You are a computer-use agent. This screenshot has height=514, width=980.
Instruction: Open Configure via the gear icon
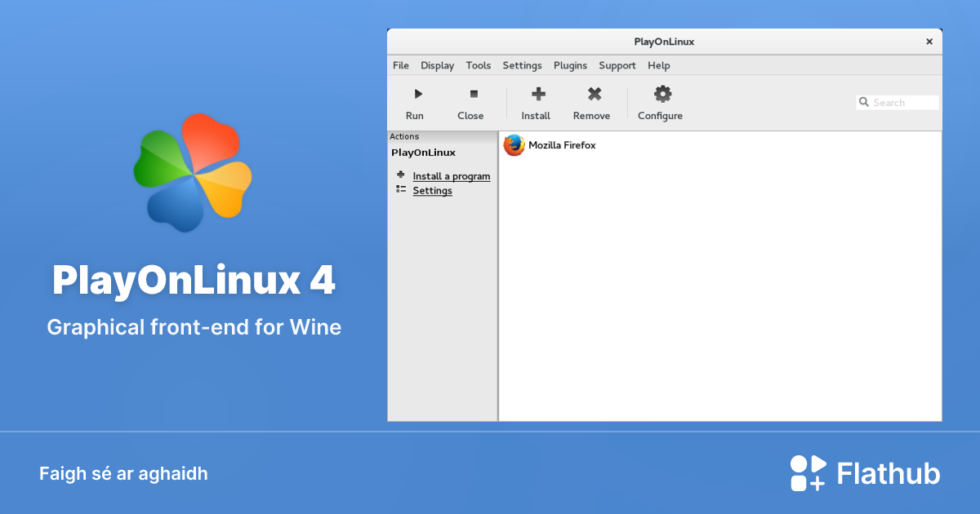pyautogui.click(x=661, y=92)
